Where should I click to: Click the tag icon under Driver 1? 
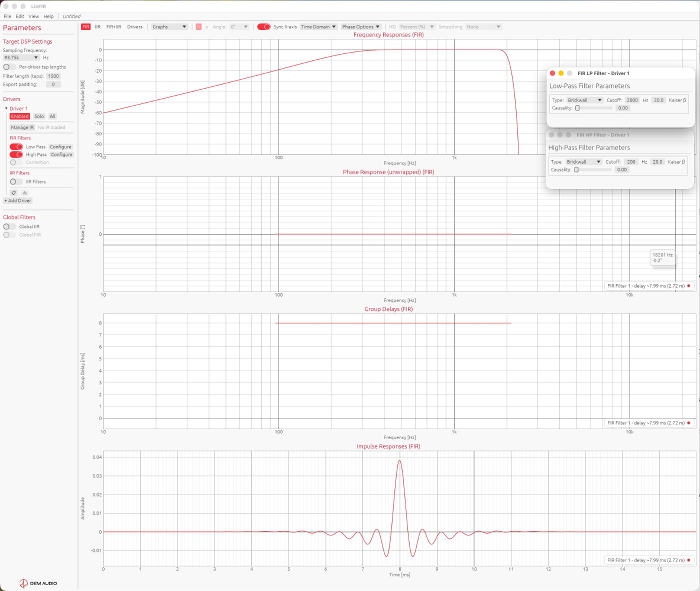coord(13,192)
